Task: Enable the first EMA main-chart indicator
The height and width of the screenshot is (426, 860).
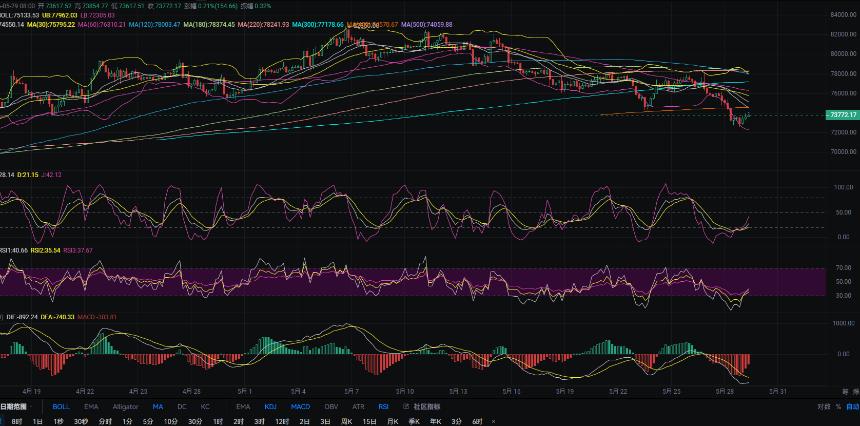Action: [91, 407]
